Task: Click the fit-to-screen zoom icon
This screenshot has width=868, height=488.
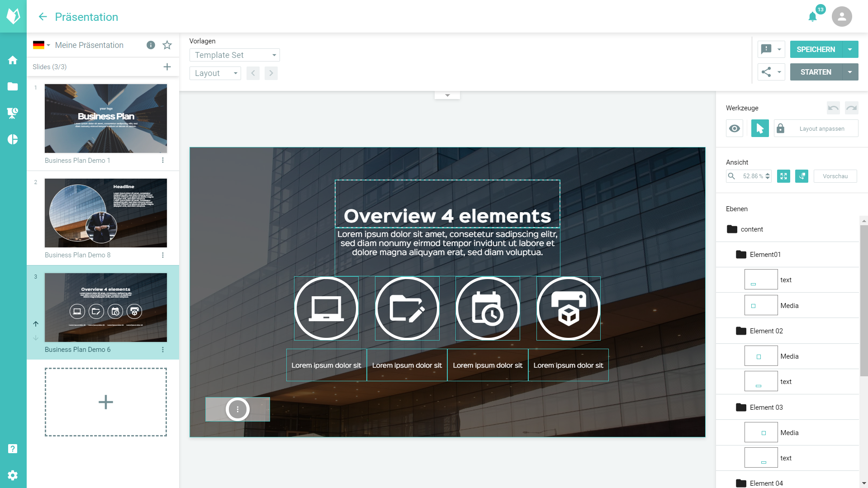Action: [783, 176]
